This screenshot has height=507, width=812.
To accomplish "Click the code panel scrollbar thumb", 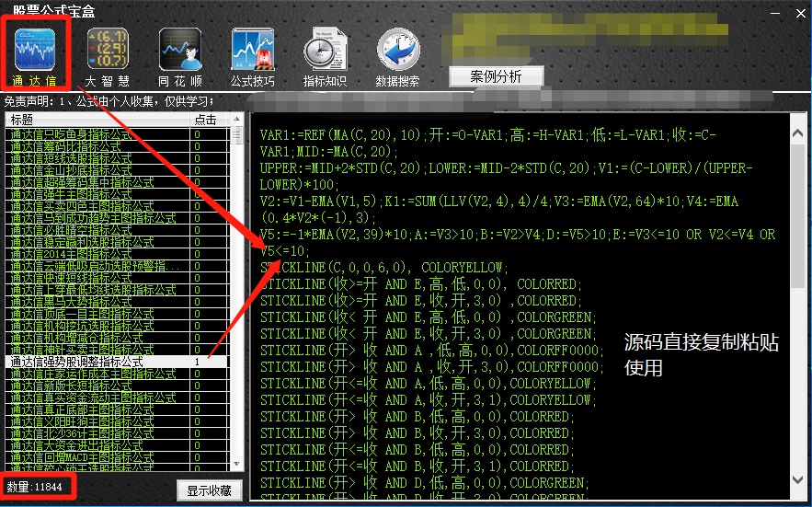I will point(798,215).
